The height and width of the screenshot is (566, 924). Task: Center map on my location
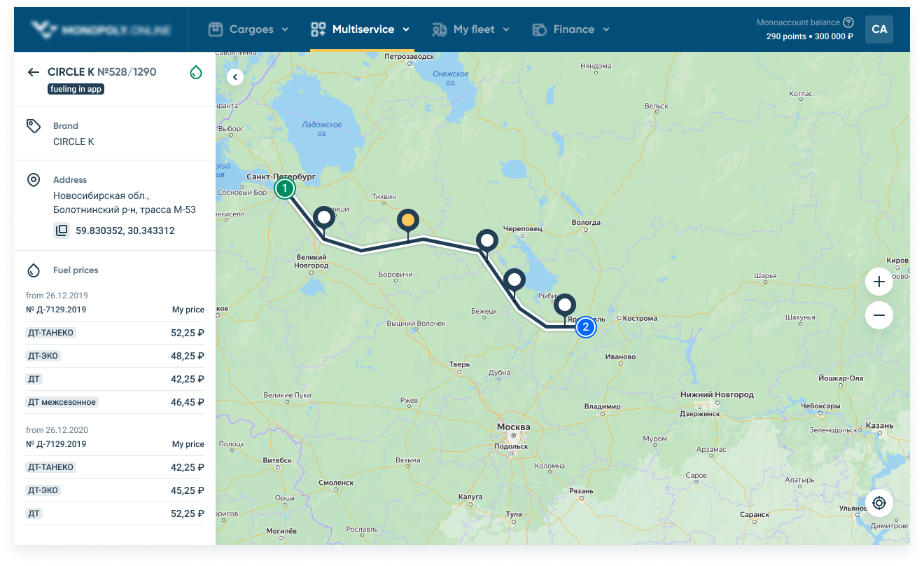[879, 503]
